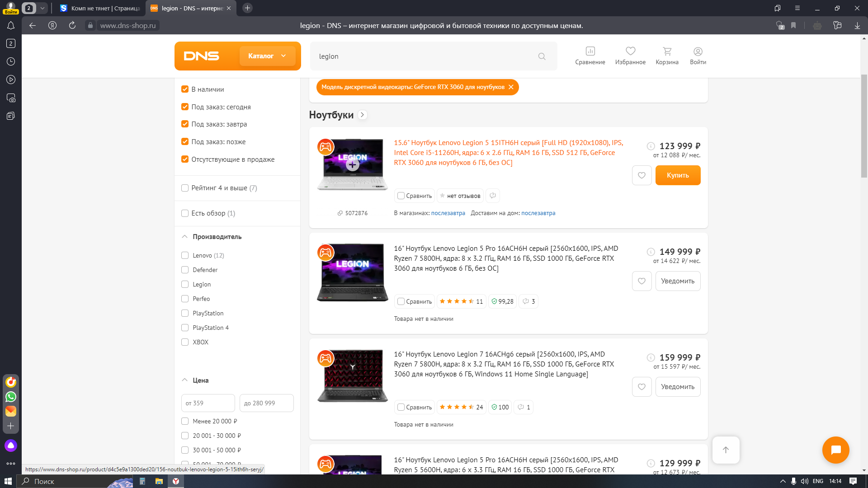
Task: Uncheck the В наличии filter
Action: (185, 89)
